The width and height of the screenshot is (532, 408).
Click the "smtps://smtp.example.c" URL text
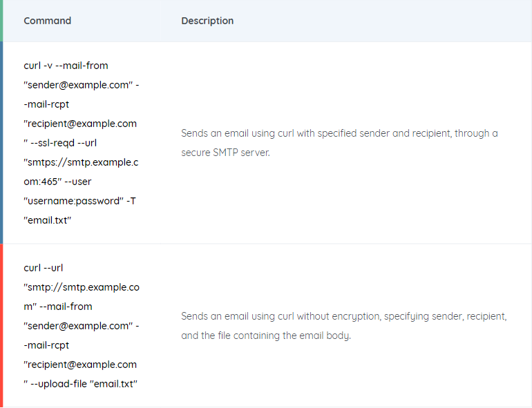tap(81, 162)
